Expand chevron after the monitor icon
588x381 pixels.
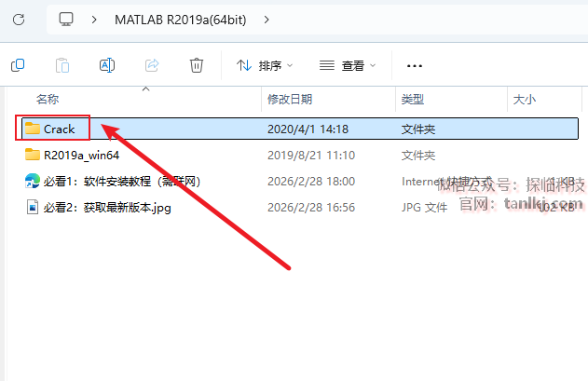coord(94,20)
